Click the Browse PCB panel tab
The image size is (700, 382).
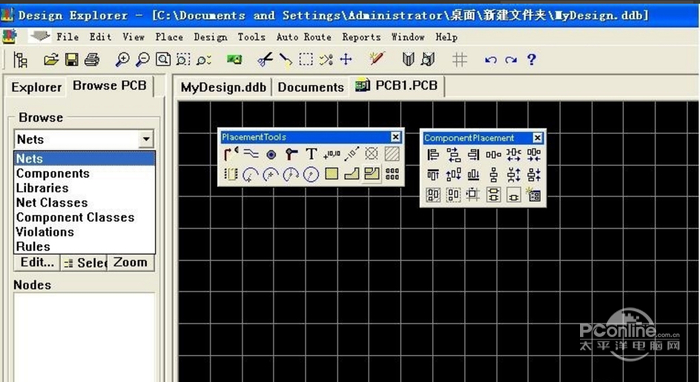pos(110,85)
